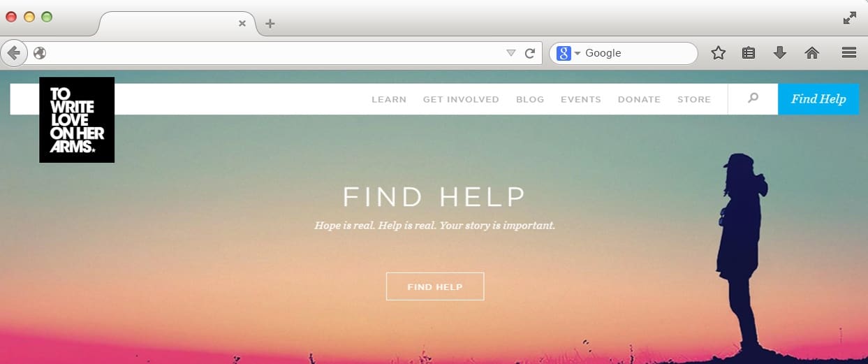Bookmark this page with the star icon
This screenshot has height=364, width=868.
tap(718, 53)
